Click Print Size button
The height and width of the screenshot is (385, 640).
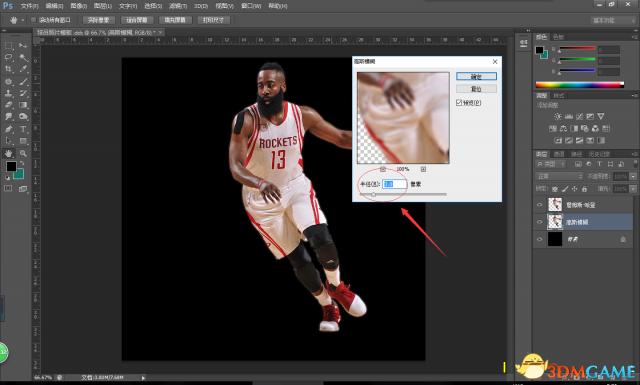click(x=213, y=20)
